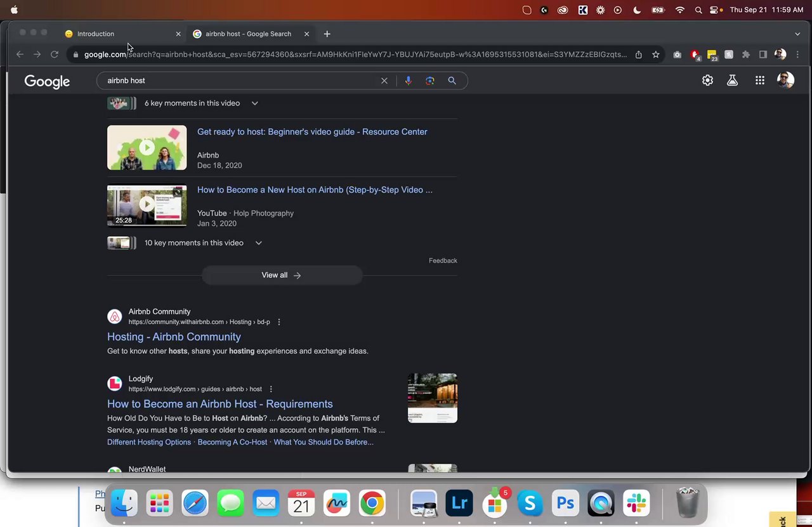This screenshot has width=812, height=527.
Task: Open the Extensions puzzle menu
Action: pos(746,55)
